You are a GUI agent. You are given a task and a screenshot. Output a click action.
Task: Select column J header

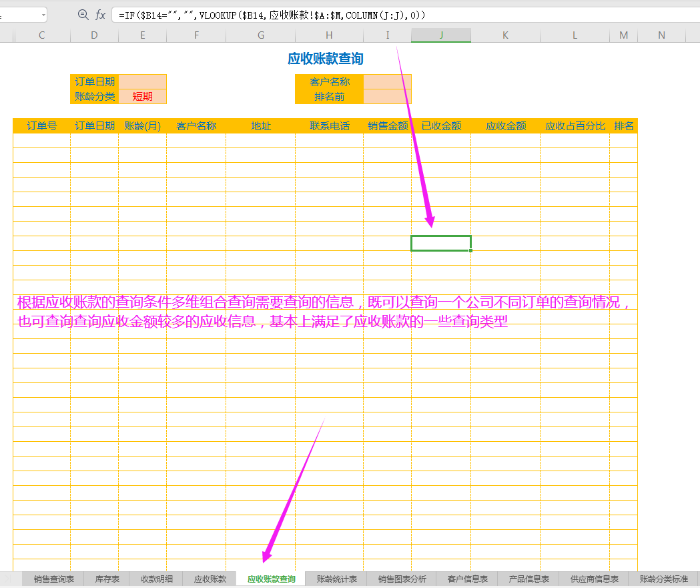tap(441, 35)
